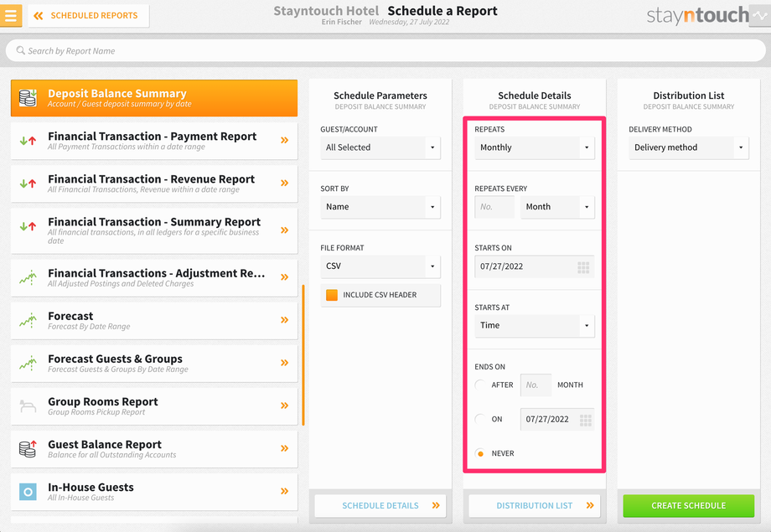The image size is (771, 532).
Task: Open Financial Transactions - Adjustment Report
Action: coord(154,277)
